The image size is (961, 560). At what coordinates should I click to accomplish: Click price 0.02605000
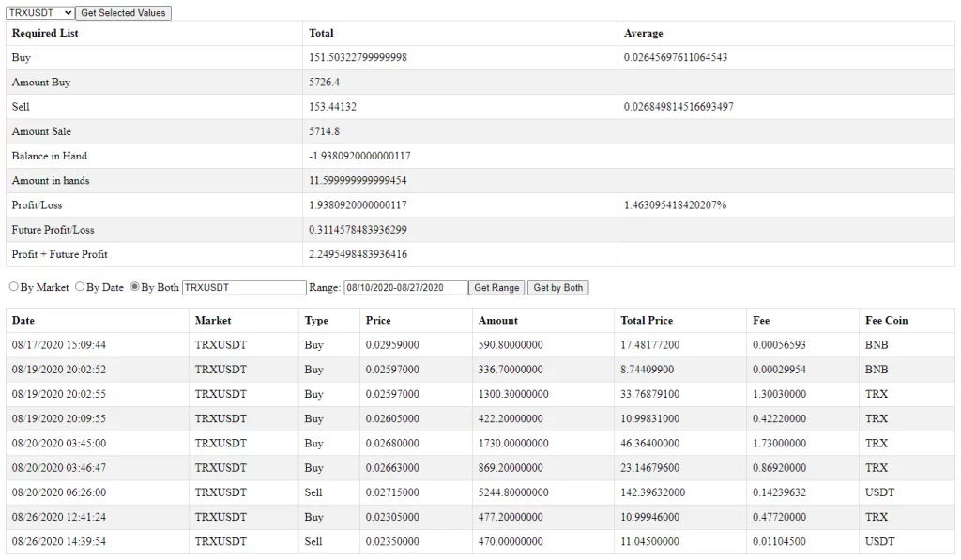pos(392,418)
